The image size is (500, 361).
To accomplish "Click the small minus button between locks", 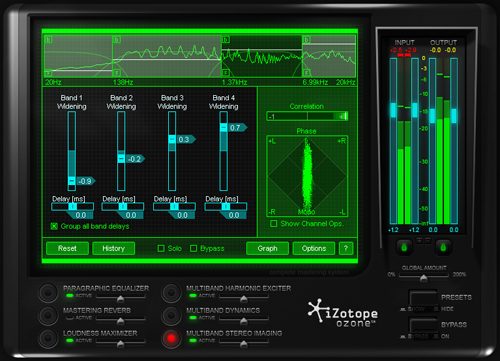I will tap(428, 240).
